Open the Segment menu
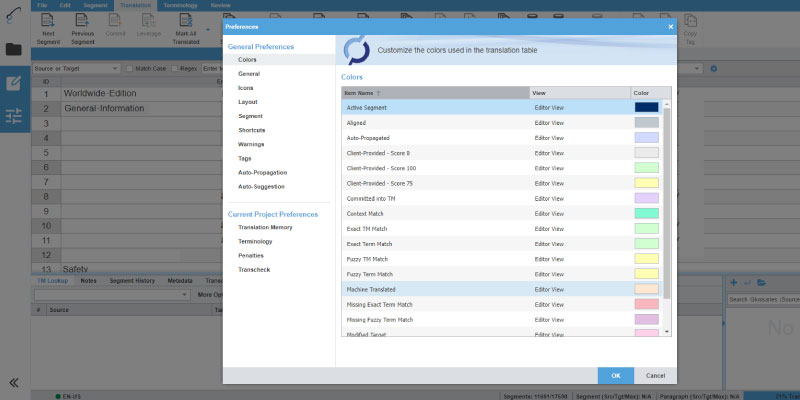Viewport: 800px width, 400px height. click(x=95, y=6)
